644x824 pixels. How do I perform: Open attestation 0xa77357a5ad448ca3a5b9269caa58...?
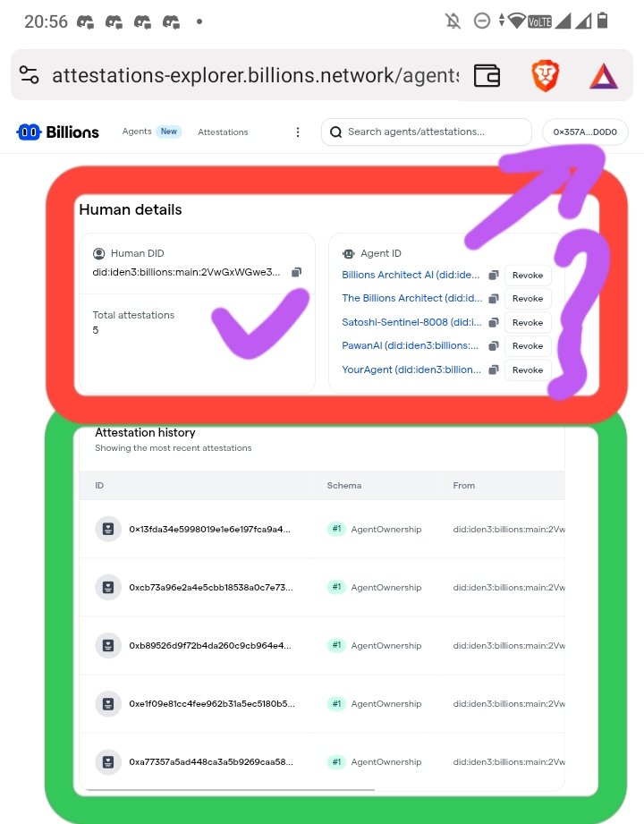211,762
